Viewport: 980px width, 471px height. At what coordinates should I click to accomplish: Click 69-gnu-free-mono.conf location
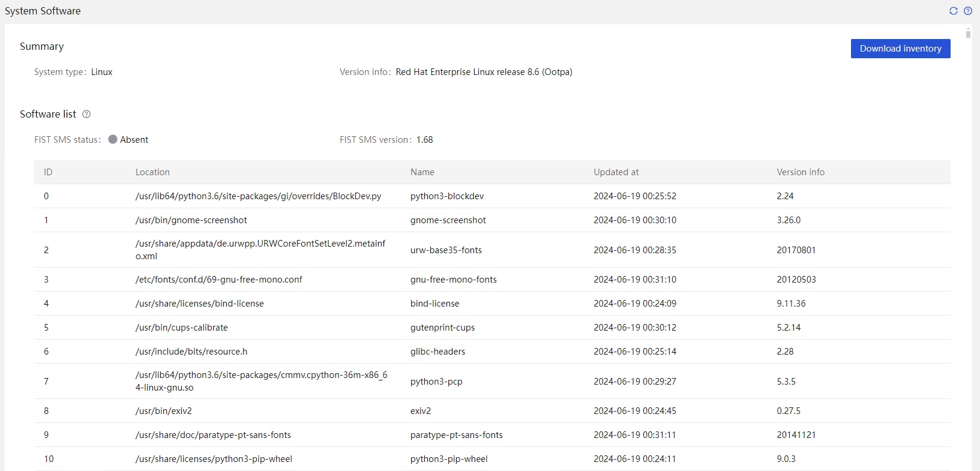(x=219, y=280)
